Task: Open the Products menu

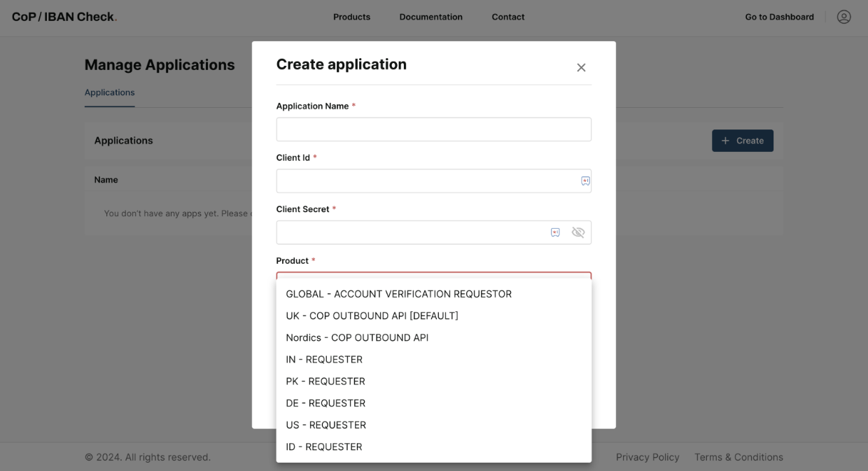Action: 351,17
